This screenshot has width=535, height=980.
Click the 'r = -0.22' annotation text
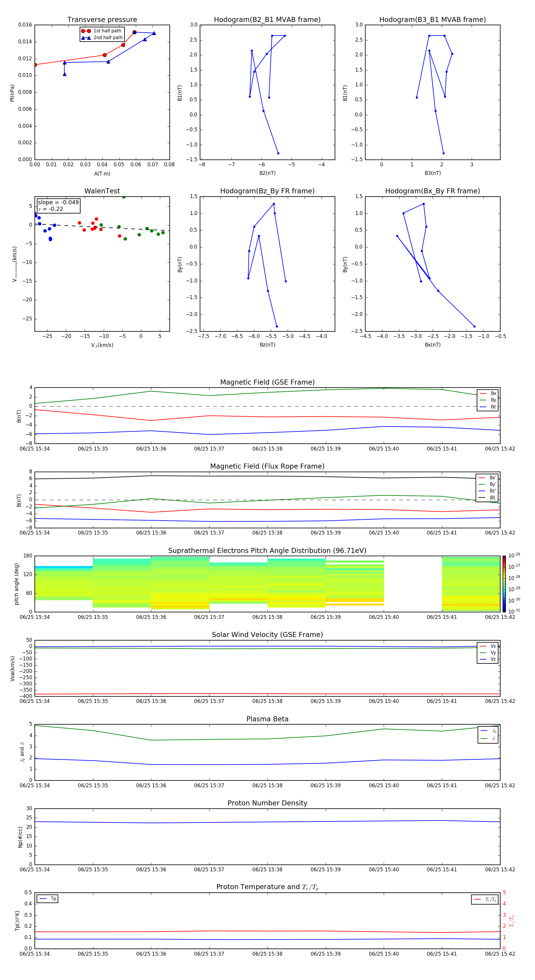click(51, 209)
